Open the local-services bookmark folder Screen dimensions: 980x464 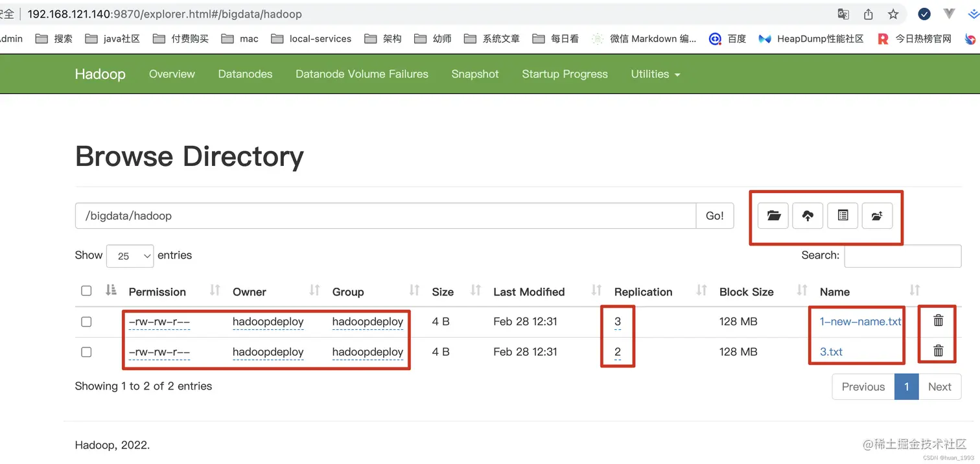[x=311, y=39]
